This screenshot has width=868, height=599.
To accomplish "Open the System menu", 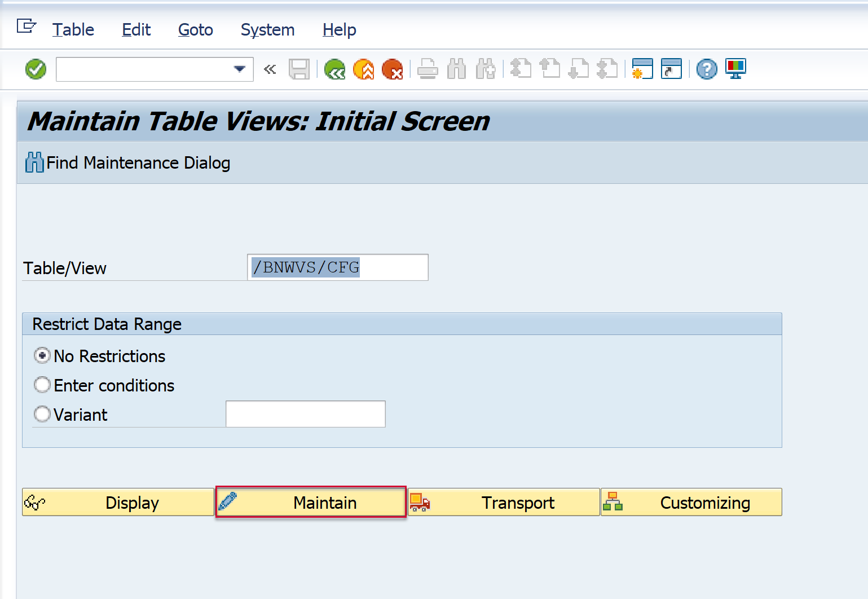I will pos(267,30).
